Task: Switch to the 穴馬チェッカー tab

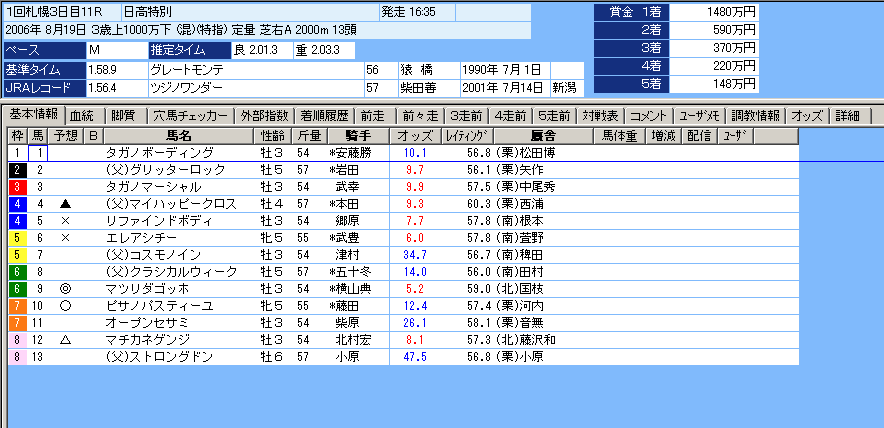Action: [191, 116]
